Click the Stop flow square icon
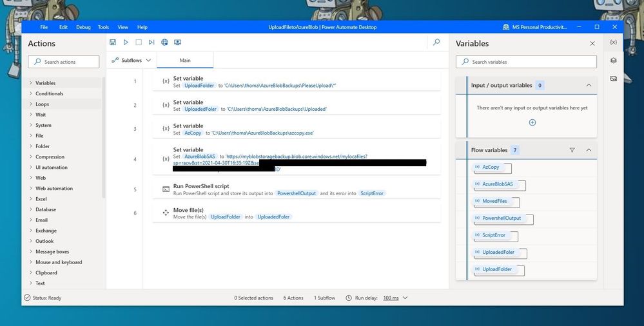This screenshot has width=644, height=326. [139, 43]
